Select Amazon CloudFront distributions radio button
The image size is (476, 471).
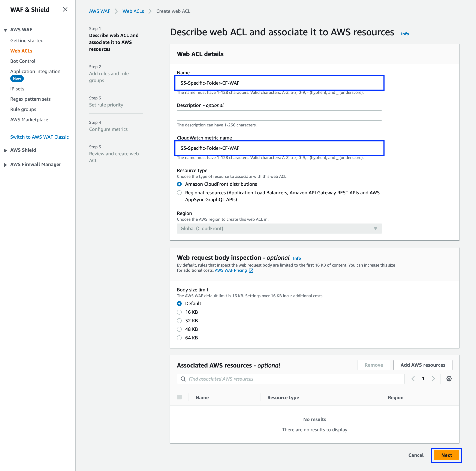(x=179, y=184)
